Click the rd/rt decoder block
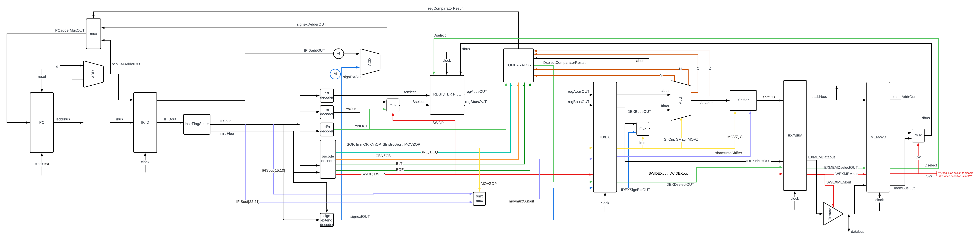 (x=327, y=129)
